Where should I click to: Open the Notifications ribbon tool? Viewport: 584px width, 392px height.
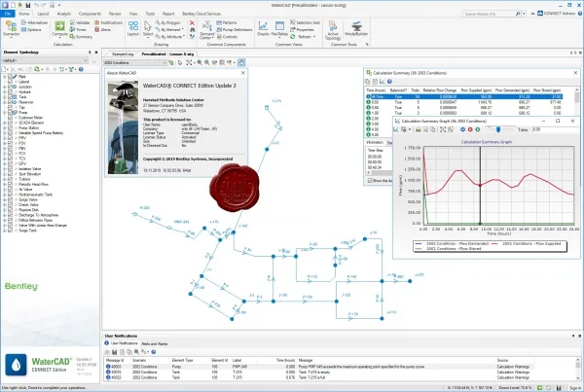(x=108, y=22)
